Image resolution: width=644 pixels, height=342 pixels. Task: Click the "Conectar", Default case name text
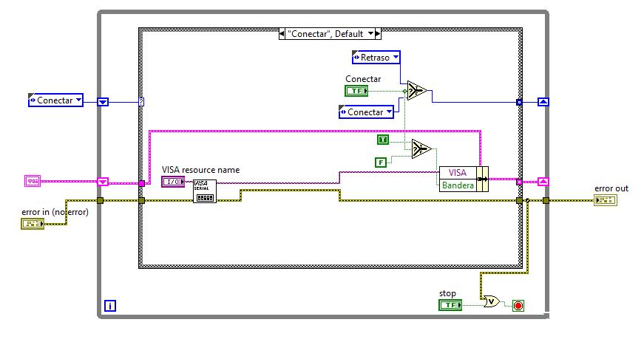(x=325, y=34)
